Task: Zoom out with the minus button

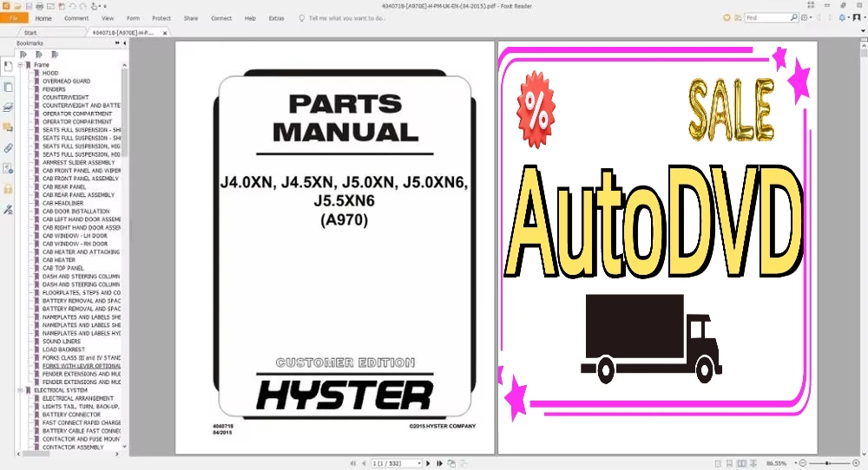Action: [x=803, y=463]
